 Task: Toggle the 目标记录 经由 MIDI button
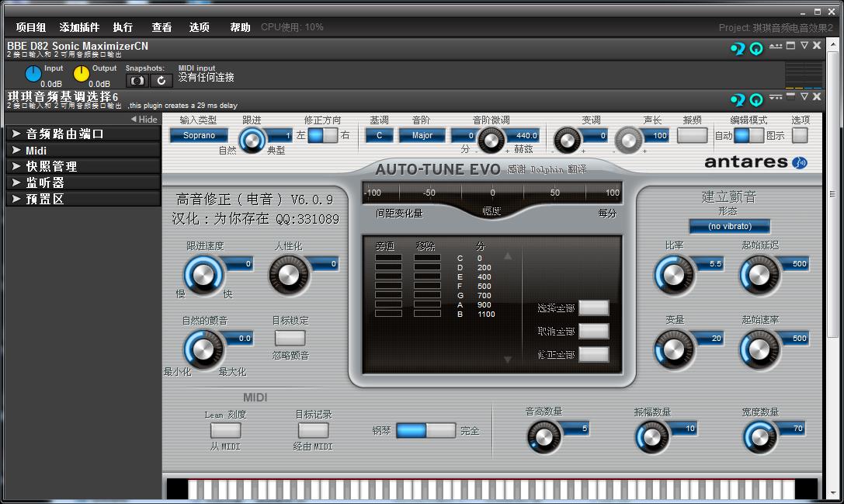point(313,430)
